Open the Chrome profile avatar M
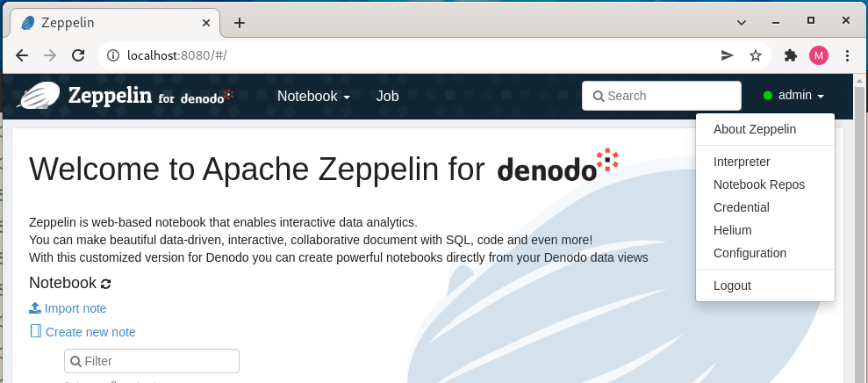The height and width of the screenshot is (383, 868). (819, 55)
